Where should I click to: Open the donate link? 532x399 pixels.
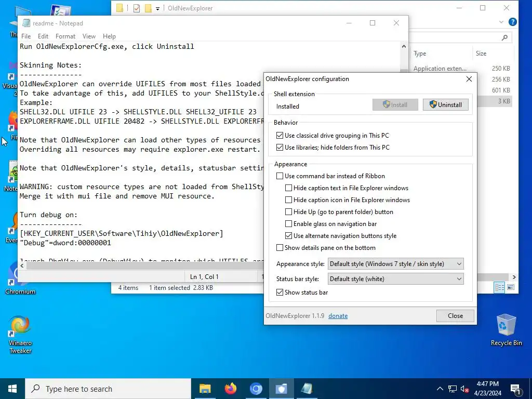pyautogui.click(x=338, y=316)
